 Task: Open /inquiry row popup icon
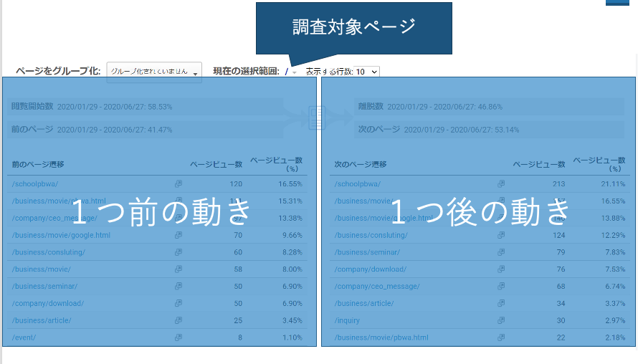(x=501, y=320)
